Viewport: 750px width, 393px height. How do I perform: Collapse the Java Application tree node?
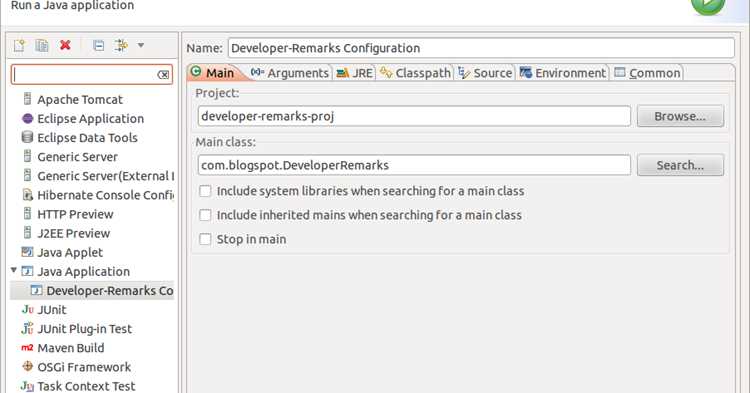tap(14, 271)
